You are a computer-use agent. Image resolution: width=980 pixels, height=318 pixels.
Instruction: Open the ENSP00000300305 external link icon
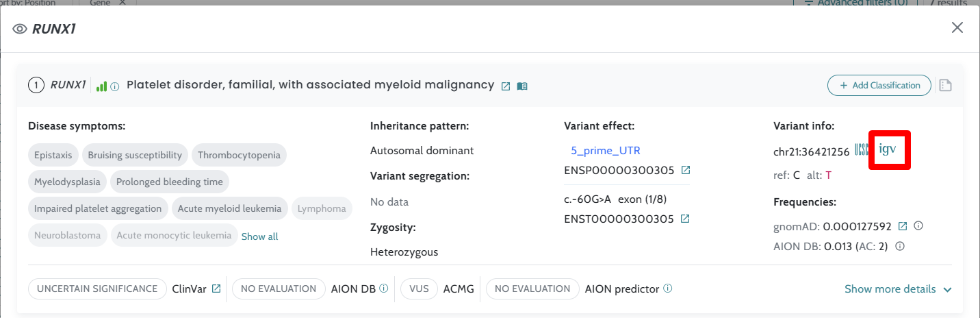tap(685, 170)
